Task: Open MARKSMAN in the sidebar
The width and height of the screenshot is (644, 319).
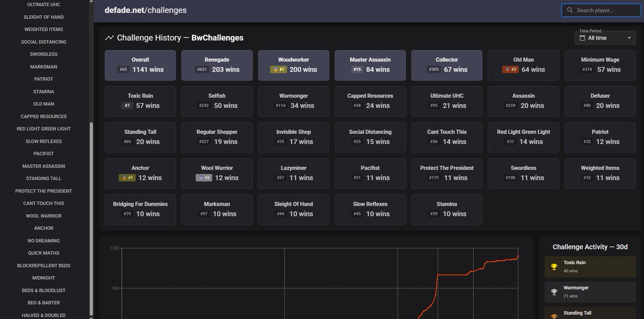Action: pyautogui.click(x=44, y=67)
